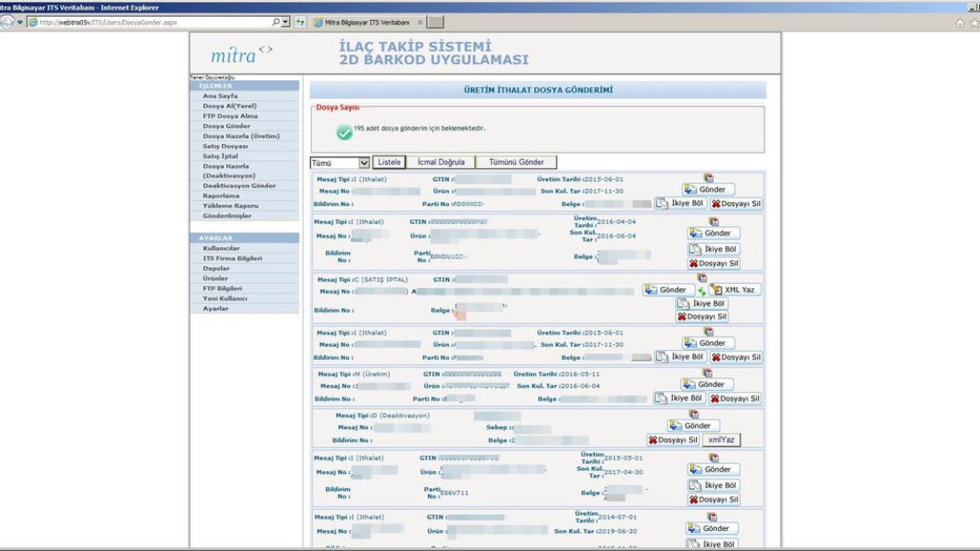
Task: Click the mitra logo
Action: pyautogui.click(x=241, y=54)
